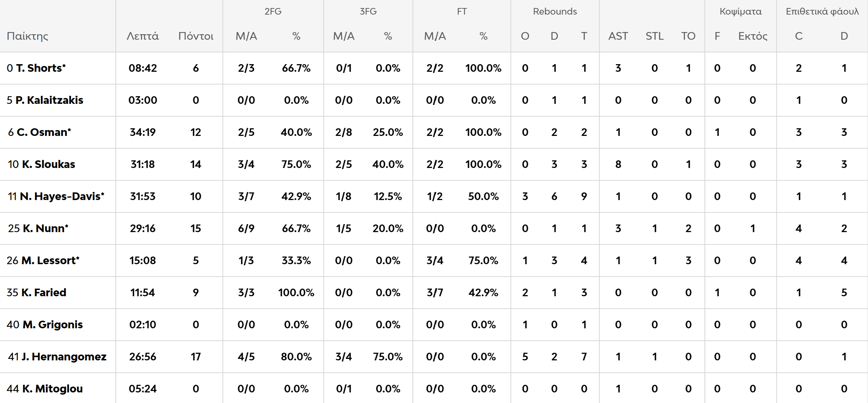Select C. Osman in the player list
This screenshot has width=868, height=403.
pyautogui.click(x=44, y=132)
